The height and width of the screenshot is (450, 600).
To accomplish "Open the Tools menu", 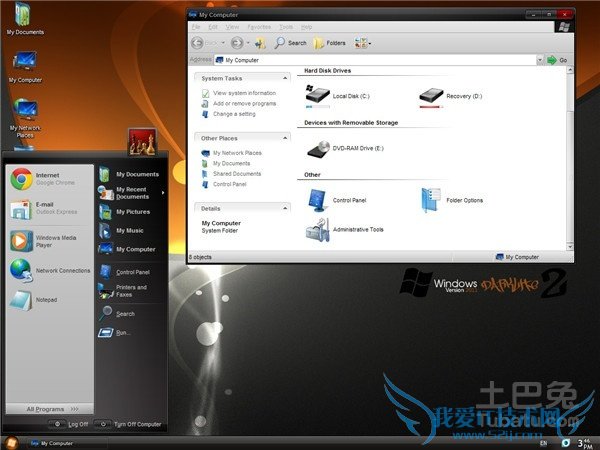I will pyautogui.click(x=286, y=27).
